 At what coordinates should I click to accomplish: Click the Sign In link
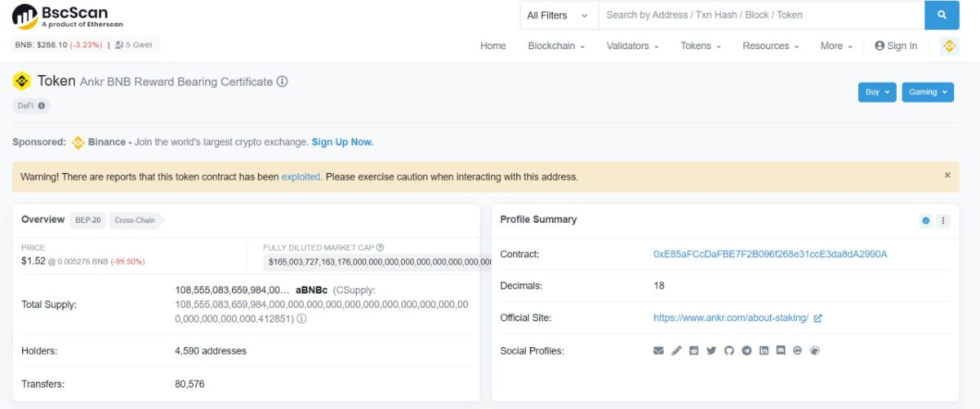(896, 46)
